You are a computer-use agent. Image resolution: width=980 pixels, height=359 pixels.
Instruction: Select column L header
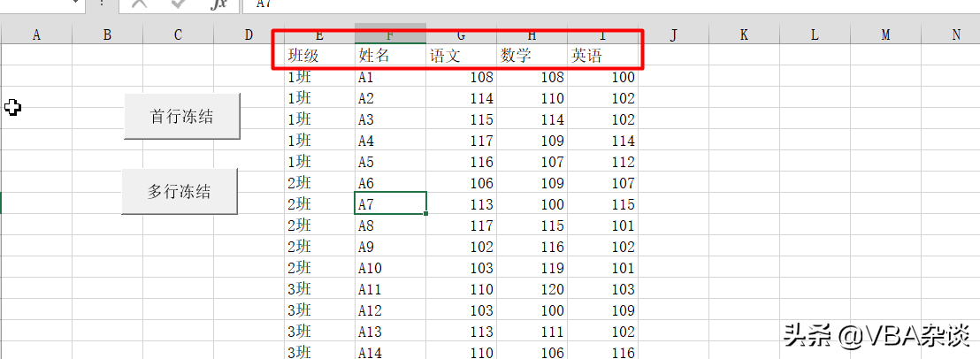[815, 35]
